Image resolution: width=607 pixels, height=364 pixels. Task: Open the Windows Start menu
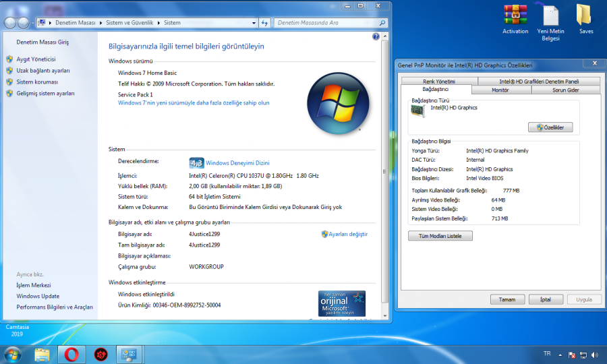point(12,353)
